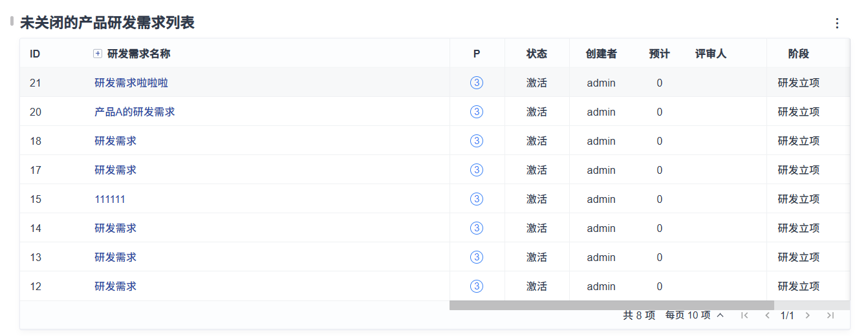The image size is (868, 336).
Task: Click the horizontal scrollbar of the table
Action: point(611,305)
